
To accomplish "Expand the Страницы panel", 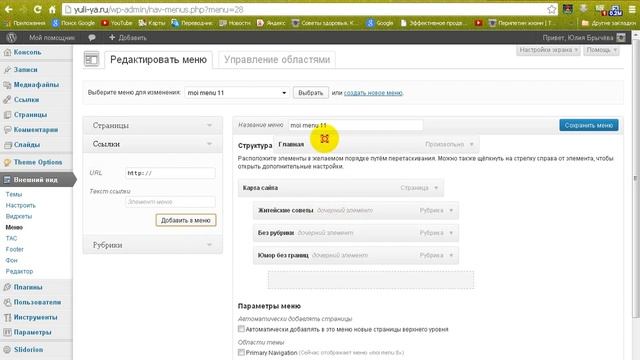I will click(x=153, y=125).
